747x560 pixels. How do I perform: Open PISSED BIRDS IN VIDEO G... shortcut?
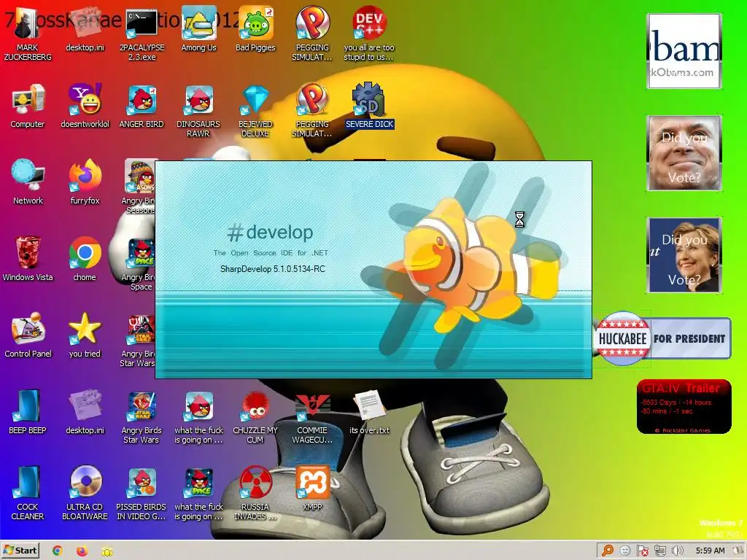tap(142, 494)
